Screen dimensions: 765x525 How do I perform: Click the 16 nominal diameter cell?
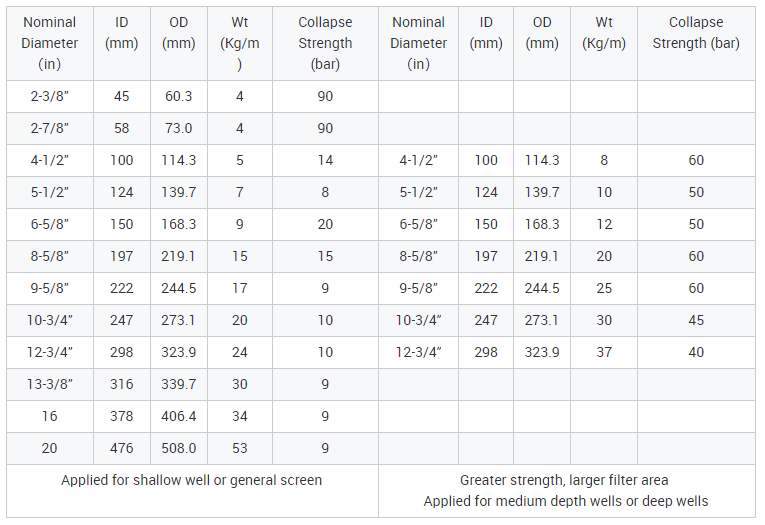click(50, 416)
